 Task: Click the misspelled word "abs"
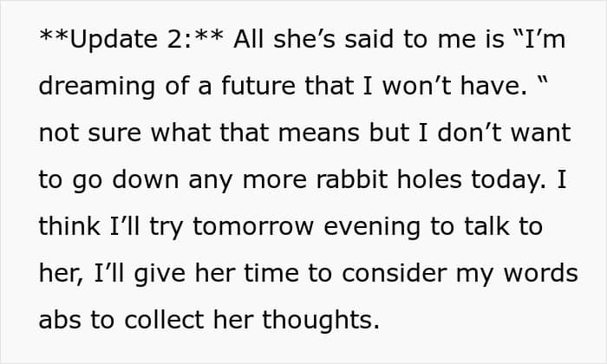[x=60, y=321]
